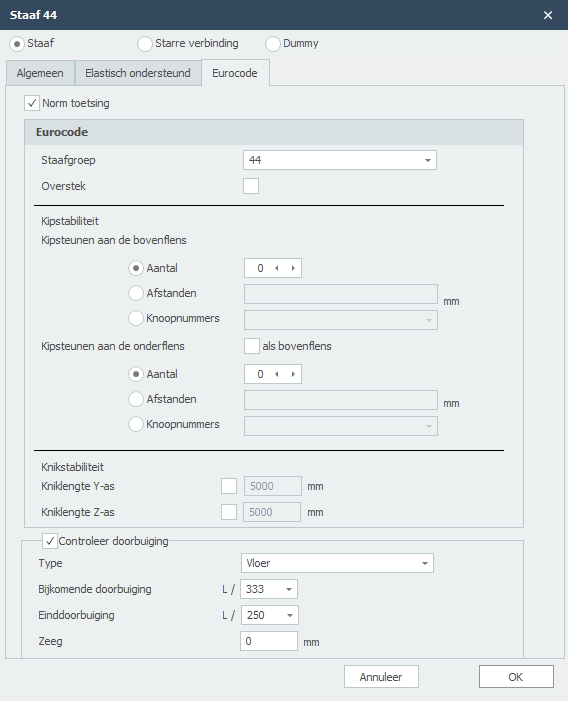Select Knoopnummers for bovenflens kipsteunen
568x701 pixels.
136,318
